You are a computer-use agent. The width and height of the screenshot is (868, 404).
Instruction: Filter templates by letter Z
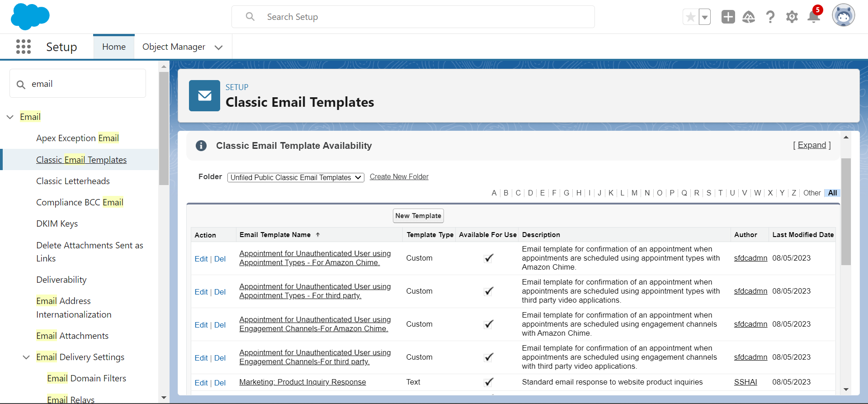pos(794,193)
